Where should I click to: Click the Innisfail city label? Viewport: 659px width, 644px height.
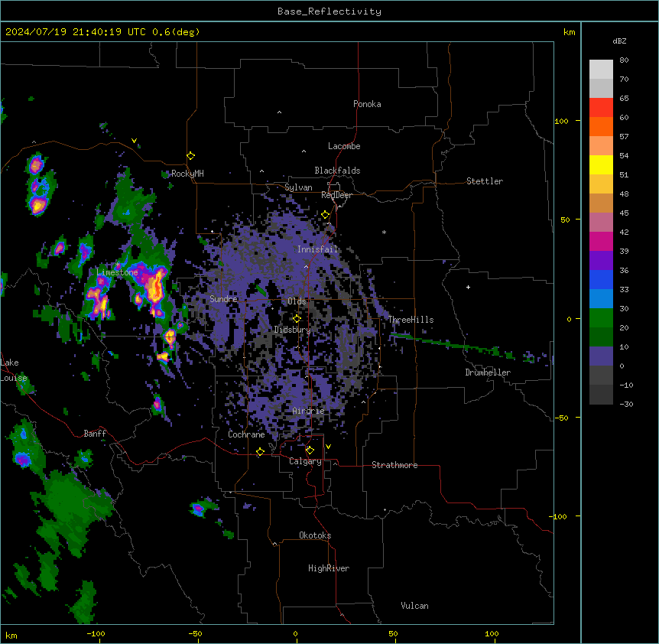[317, 249]
